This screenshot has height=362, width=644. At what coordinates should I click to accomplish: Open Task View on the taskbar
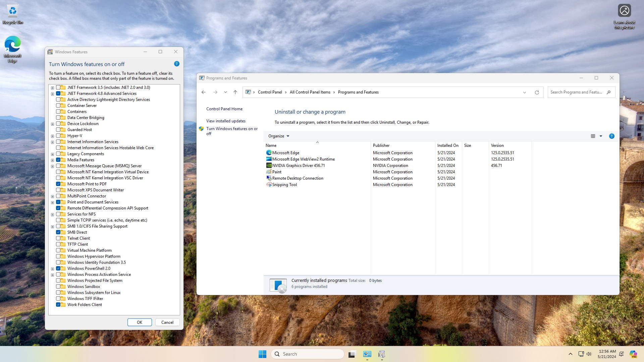352,354
